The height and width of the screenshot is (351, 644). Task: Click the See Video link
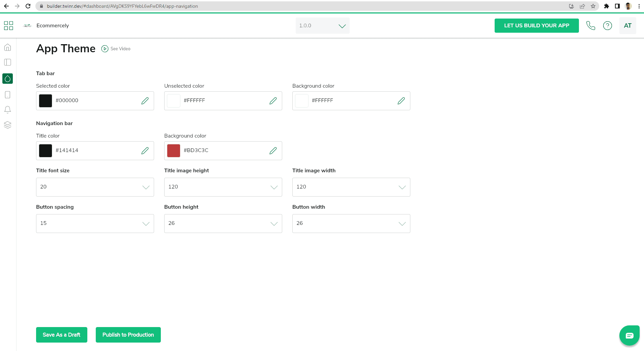click(x=116, y=49)
